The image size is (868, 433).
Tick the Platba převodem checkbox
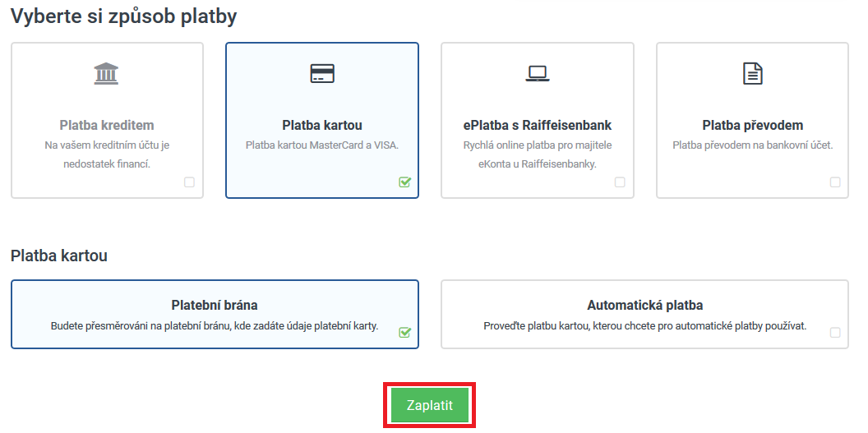tap(835, 182)
